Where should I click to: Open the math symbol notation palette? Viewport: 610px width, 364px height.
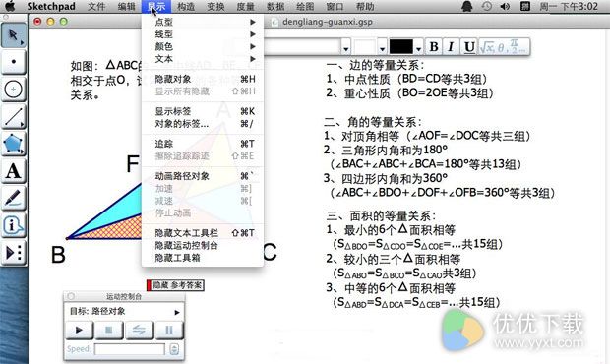(x=504, y=47)
